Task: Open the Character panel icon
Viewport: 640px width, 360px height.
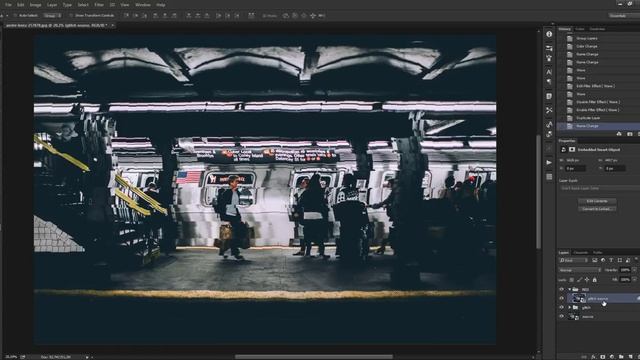Action: pos(549,72)
